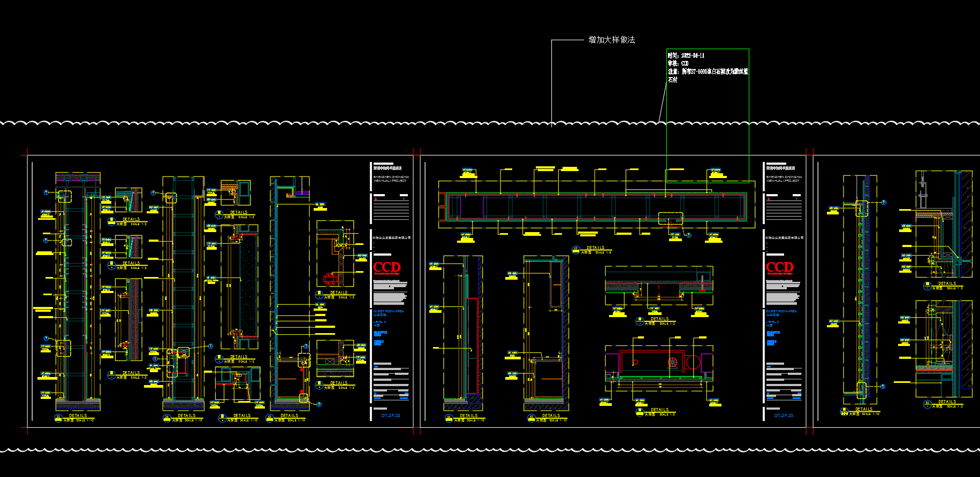Screen dimensions: 980x477
Task: Select the red furniture symbol in left sheet detail
Action: 330,279
